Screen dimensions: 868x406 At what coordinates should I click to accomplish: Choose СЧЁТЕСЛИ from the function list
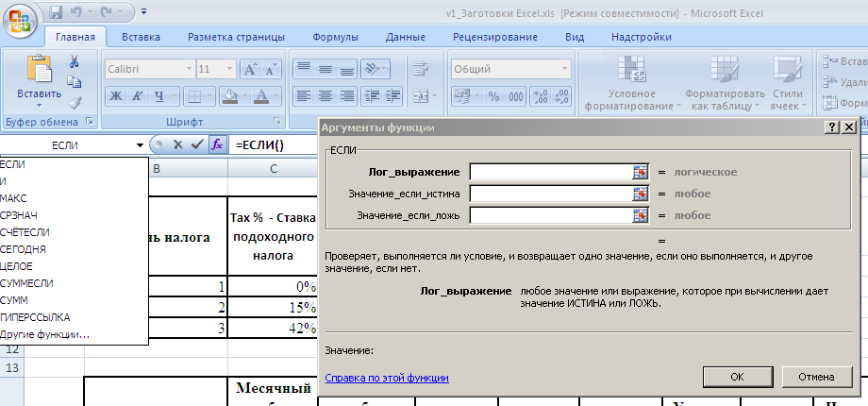coord(75,232)
